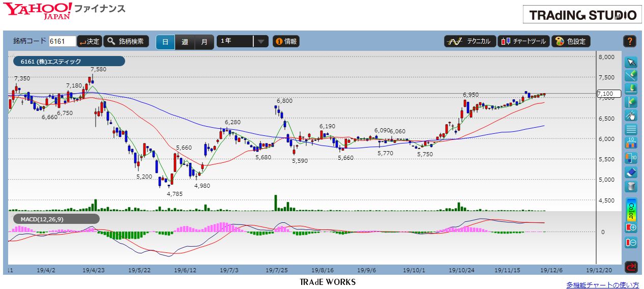This screenshot has height=289, width=644.
Task: Click the 銘柄検索 search button
Action: [126, 42]
